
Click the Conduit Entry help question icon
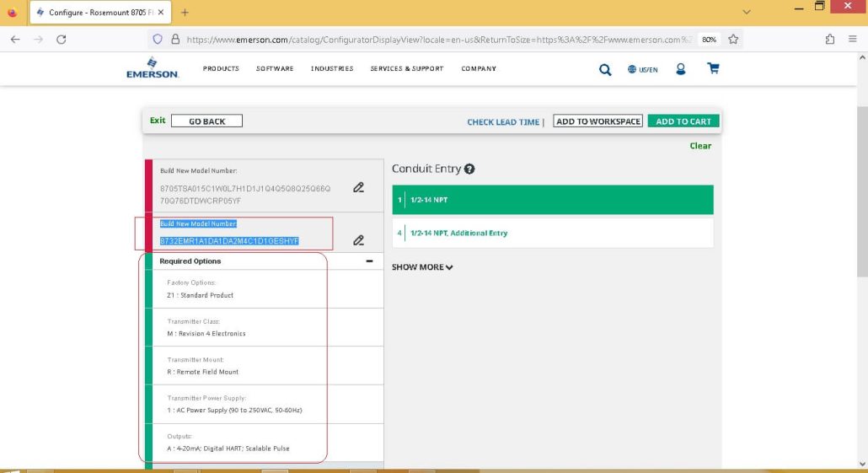[x=469, y=169]
